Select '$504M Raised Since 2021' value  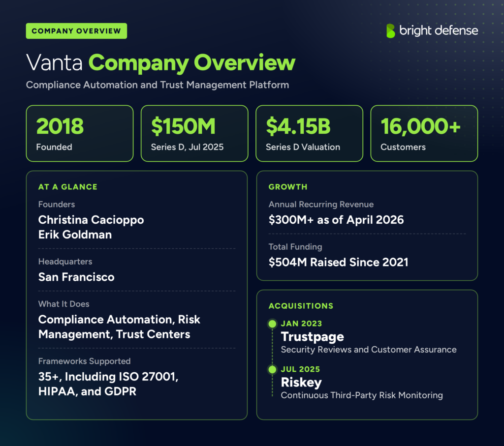click(339, 262)
